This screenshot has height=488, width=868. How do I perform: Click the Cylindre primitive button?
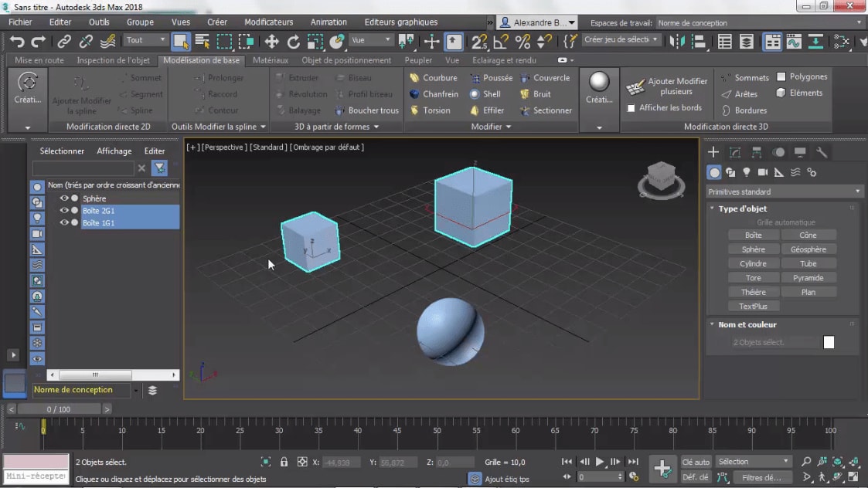pos(753,264)
